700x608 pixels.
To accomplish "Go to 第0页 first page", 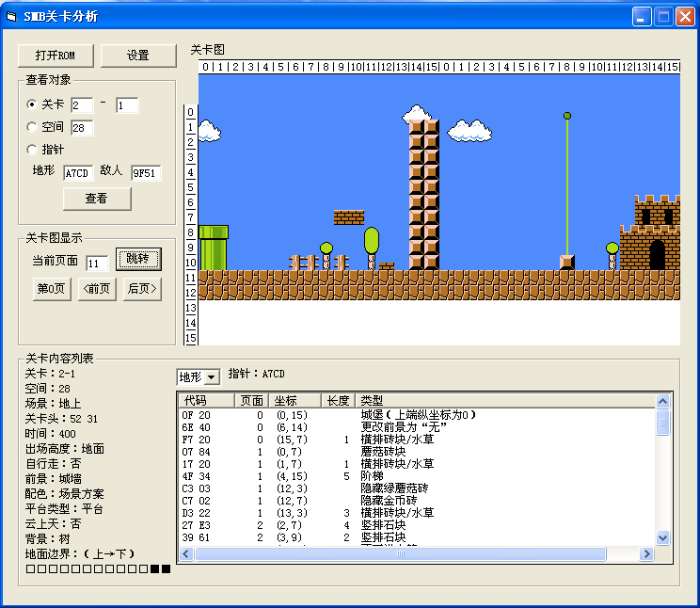I will click(x=52, y=289).
